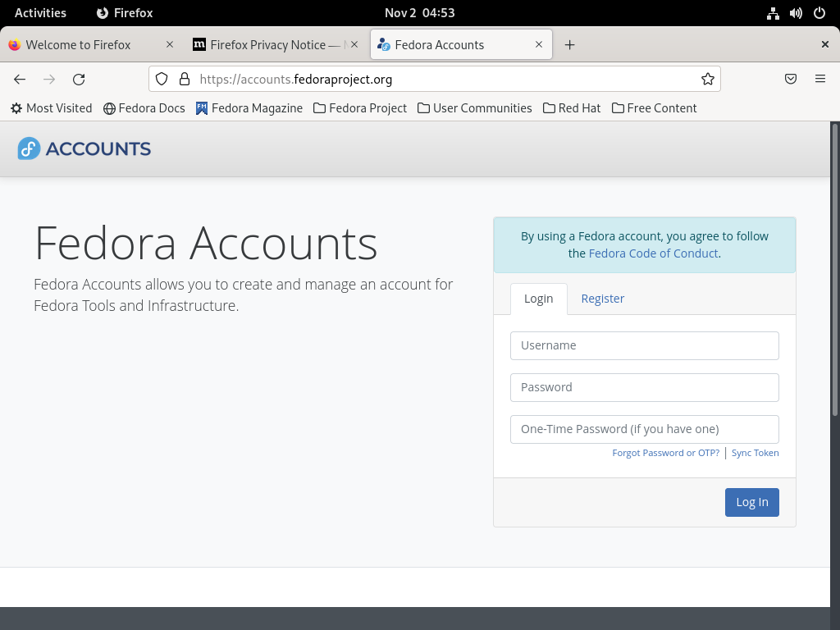Viewport: 840px width, 630px height.
Task: Open the clock and calendar panel
Action: [x=419, y=13]
